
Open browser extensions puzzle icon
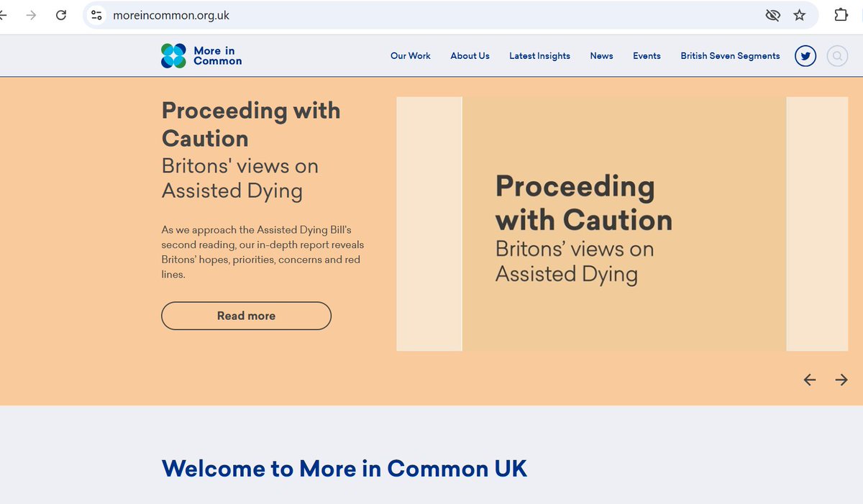coord(840,15)
